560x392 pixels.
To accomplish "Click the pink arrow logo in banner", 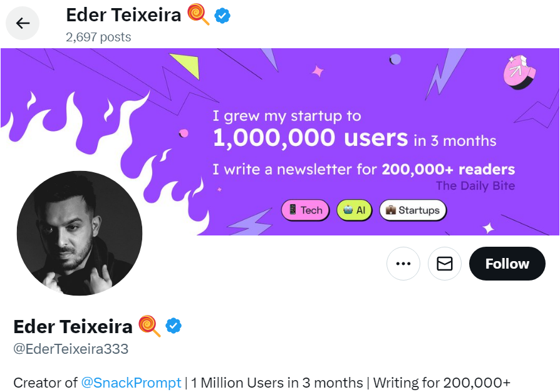I will click(519, 73).
